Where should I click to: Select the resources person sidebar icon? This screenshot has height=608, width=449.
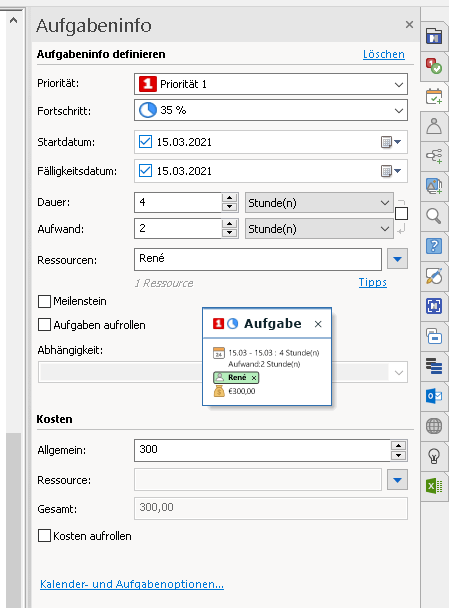[x=434, y=126]
